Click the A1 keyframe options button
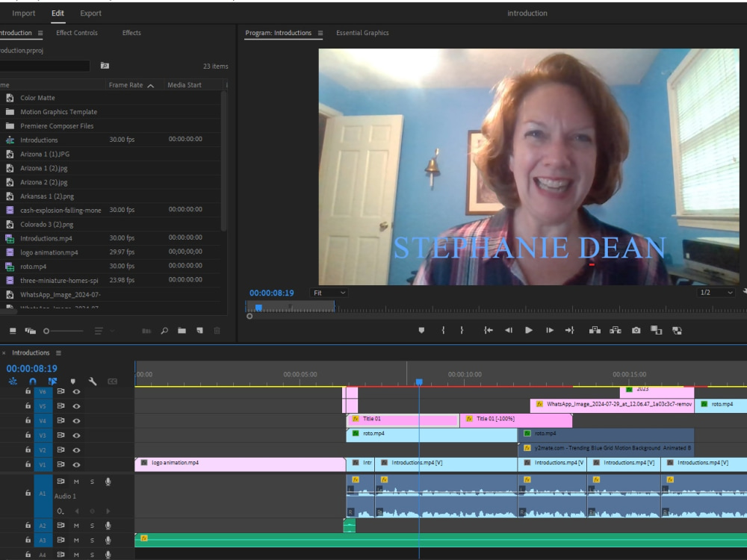This screenshot has width=747, height=560. (x=60, y=511)
